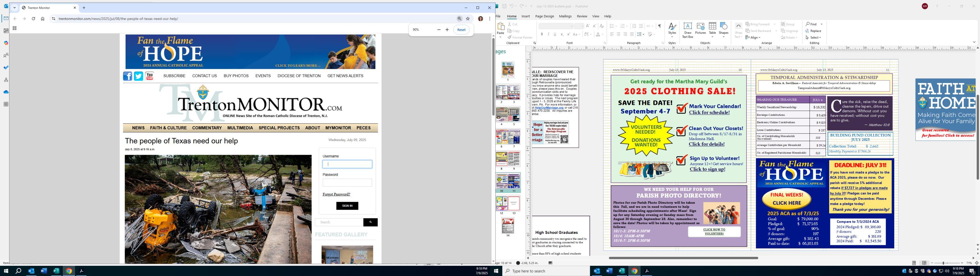The image size is (980, 276).
Task: Toggle Underline in Publisher Font group
Action: (555, 34)
